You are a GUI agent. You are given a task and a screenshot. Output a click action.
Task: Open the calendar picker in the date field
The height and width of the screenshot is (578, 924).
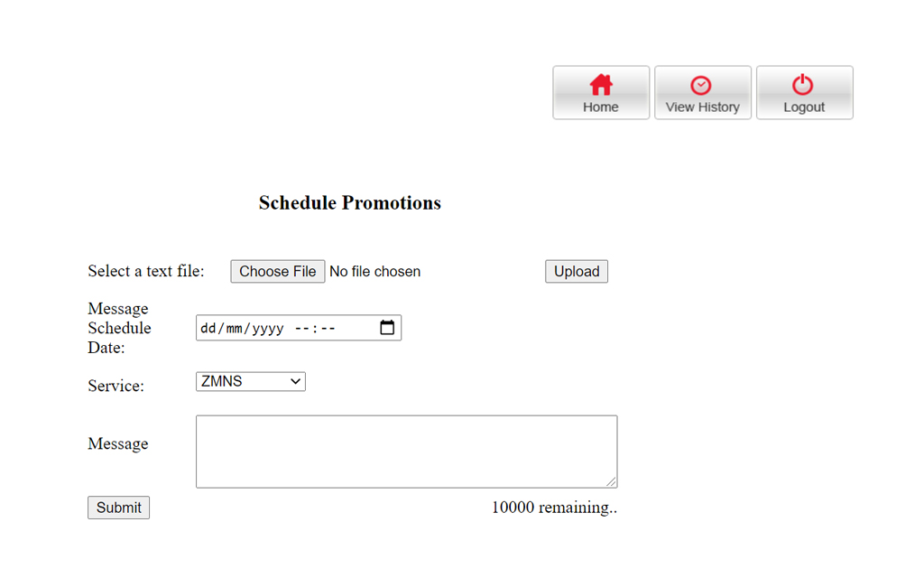(x=387, y=328)
